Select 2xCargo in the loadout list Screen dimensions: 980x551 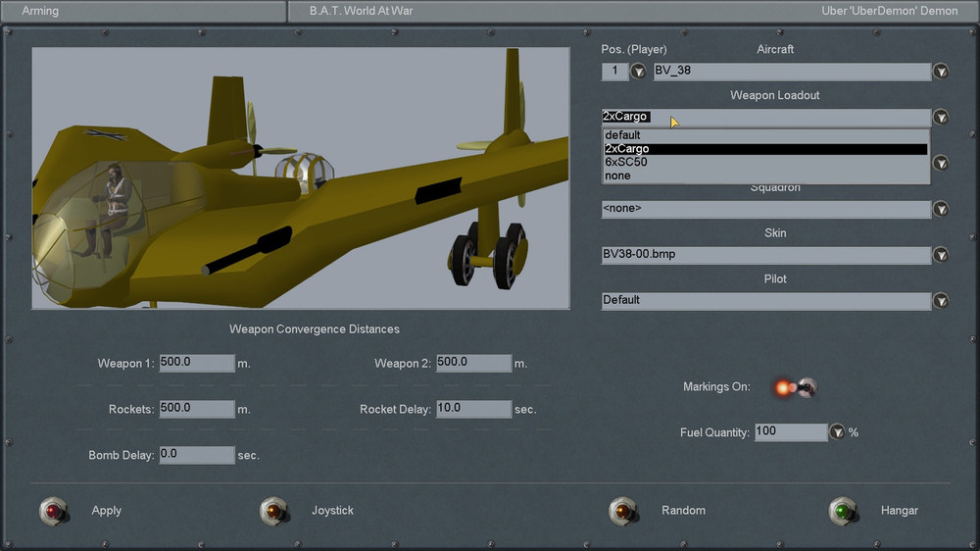pos(765,149)
